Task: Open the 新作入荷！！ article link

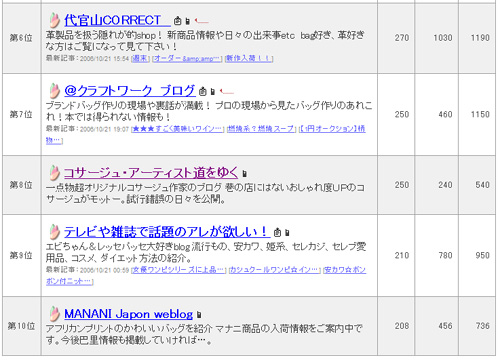Action: click(x=249, y=58)
